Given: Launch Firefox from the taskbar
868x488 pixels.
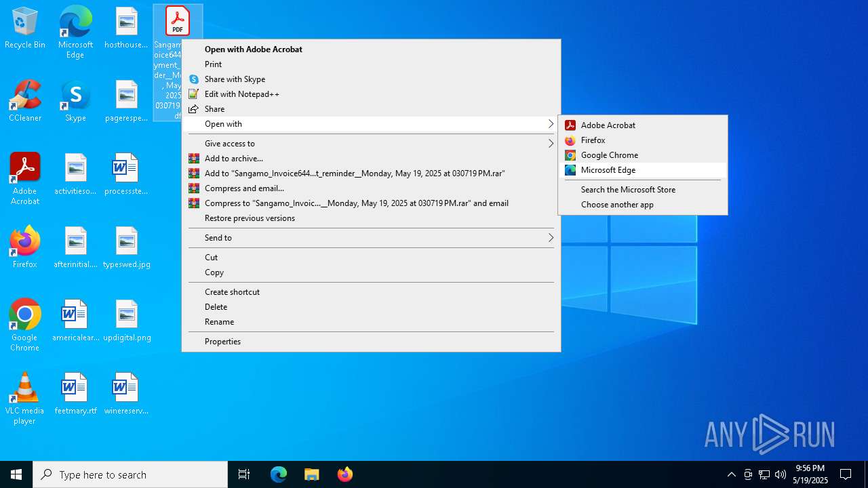Looking at the screenshot, I should [344, 474].
